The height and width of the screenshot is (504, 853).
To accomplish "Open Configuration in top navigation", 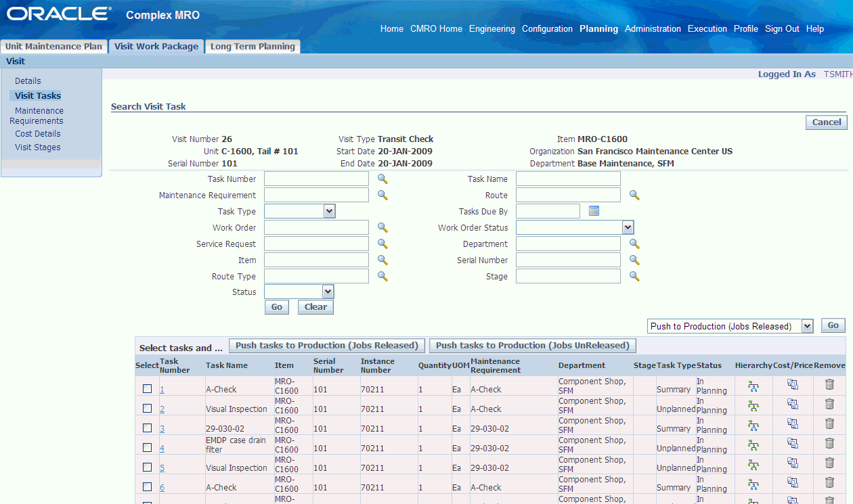I will click(x=547, y=28).
